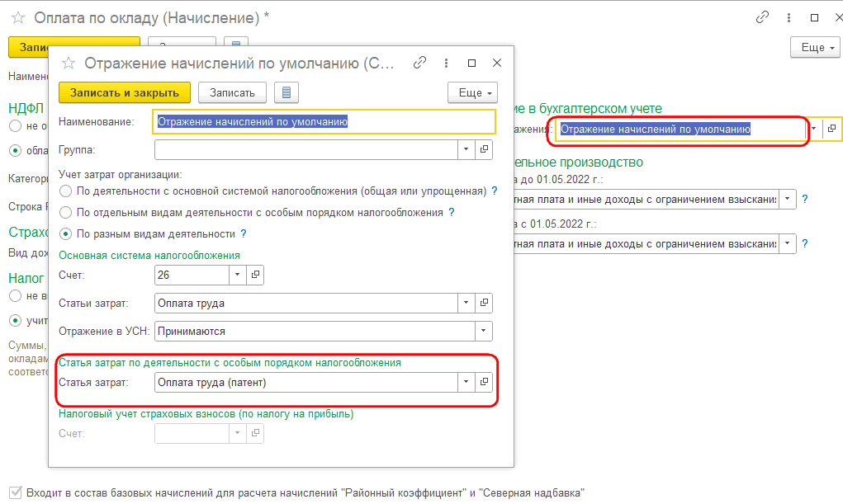843x504 pixels.
Task: Expand the income type dropdown 'до 01.05.2022 г.'
Action: point(788,200)
